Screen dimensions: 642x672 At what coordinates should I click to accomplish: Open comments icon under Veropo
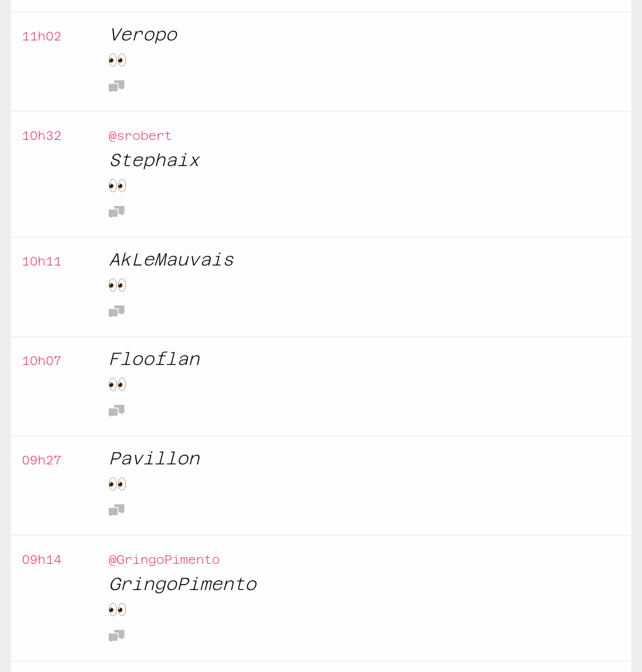pyautogui.click(x=116, y=86)
